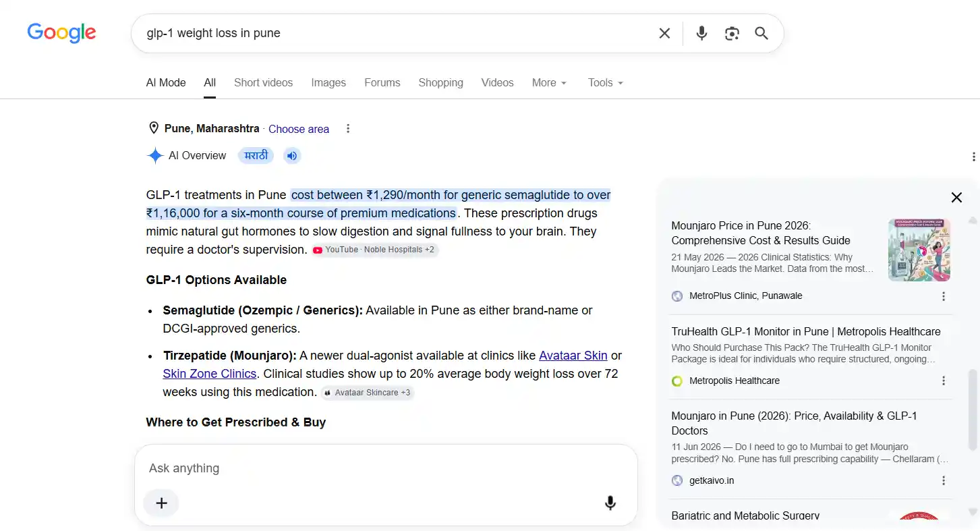
Task: Open options for MetroPlus Clinic result
Action: point(944,296)
